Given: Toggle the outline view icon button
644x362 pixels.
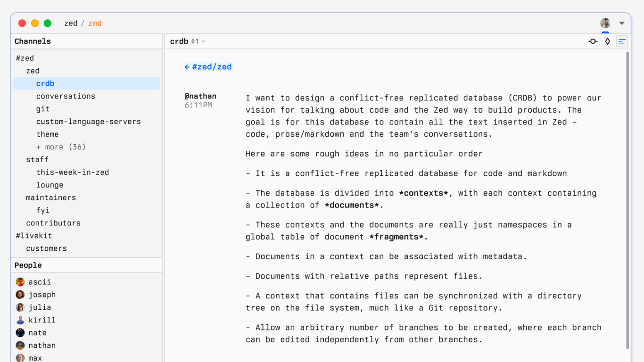Looking at the screenshot, I should (622, 41).
